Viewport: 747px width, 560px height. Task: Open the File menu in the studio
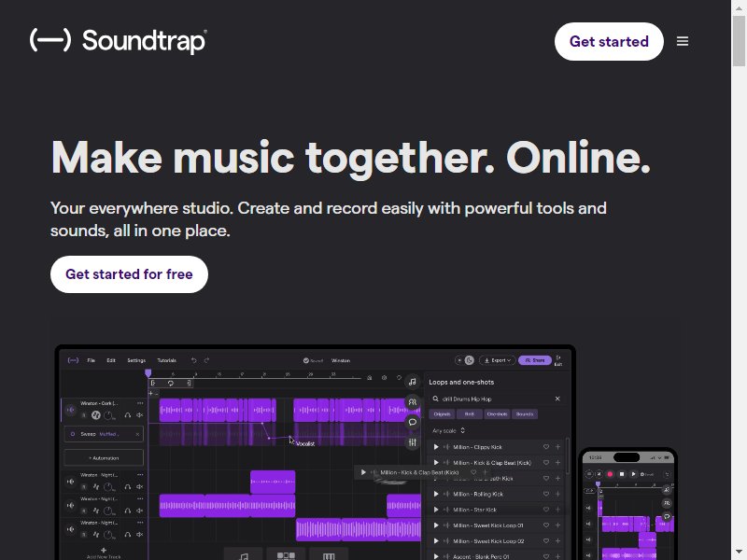pyautogui.click(x=91, y=360)
